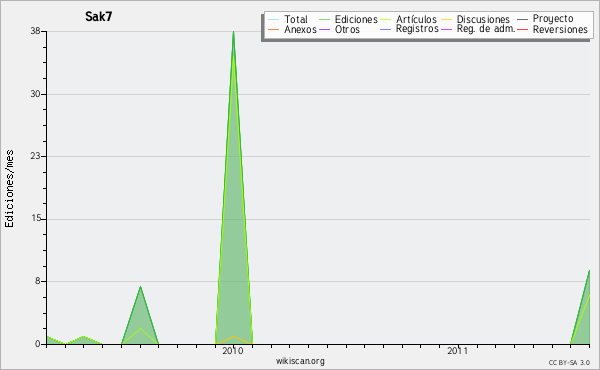Select the Reversiones legend label
This screenshot has width=600, height=370.
(560, 29)
